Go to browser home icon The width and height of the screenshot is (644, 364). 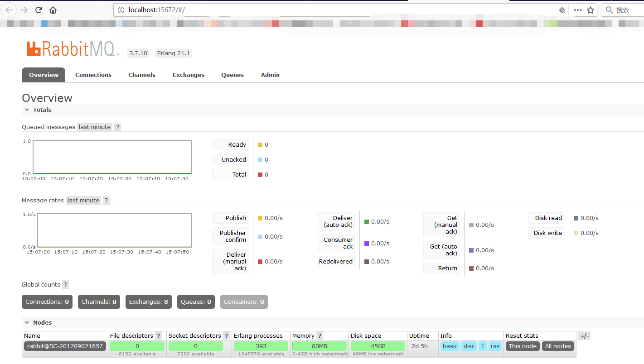(53, 10)
